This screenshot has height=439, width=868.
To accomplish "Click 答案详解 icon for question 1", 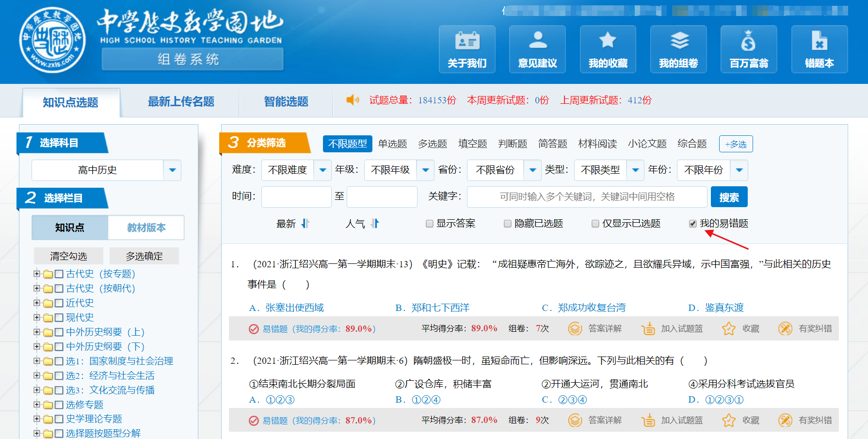I will tap(575, 329).
